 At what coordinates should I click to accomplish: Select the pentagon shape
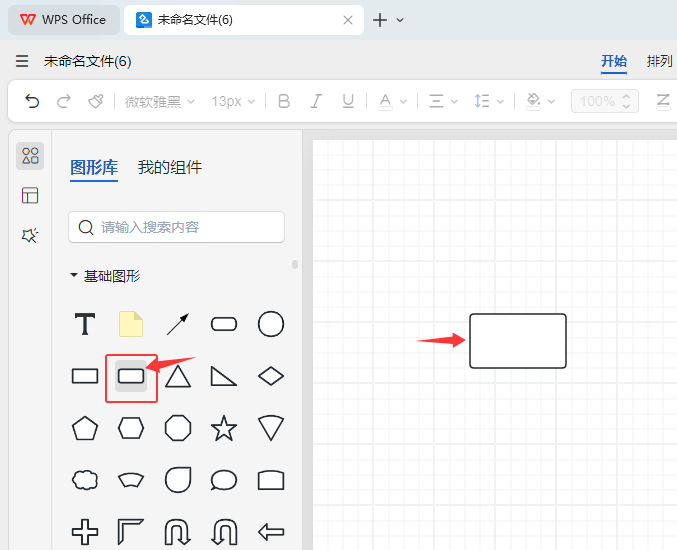point(85,428)
